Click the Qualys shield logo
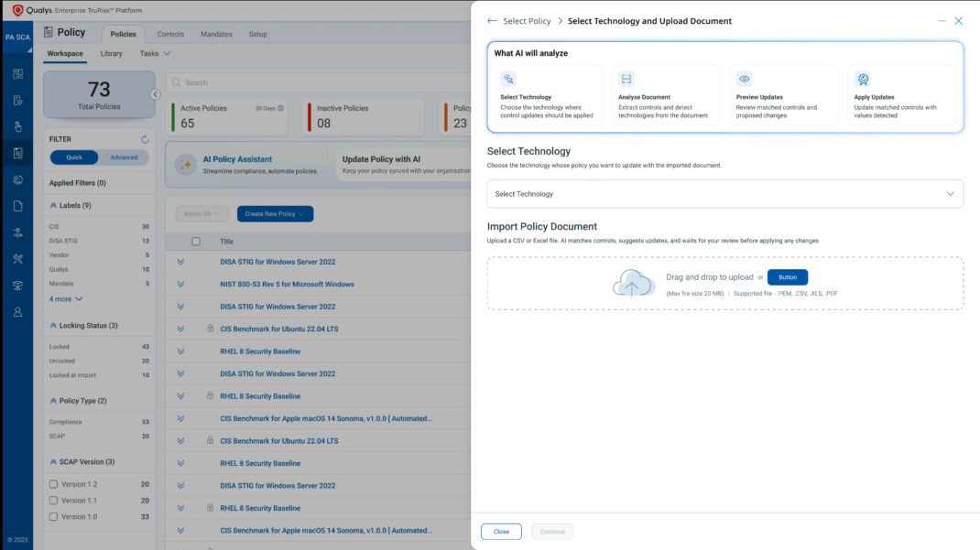 tap(17, 10)
